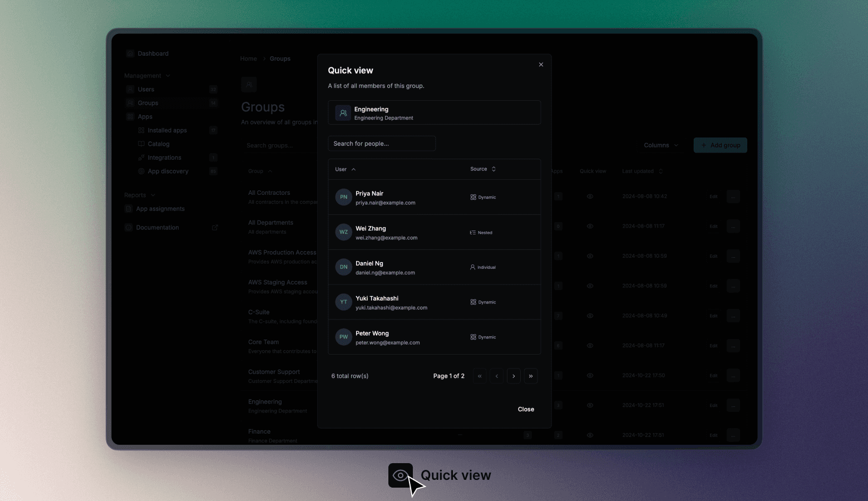Click Daniel Ng's DN avatar

point(344,267)
